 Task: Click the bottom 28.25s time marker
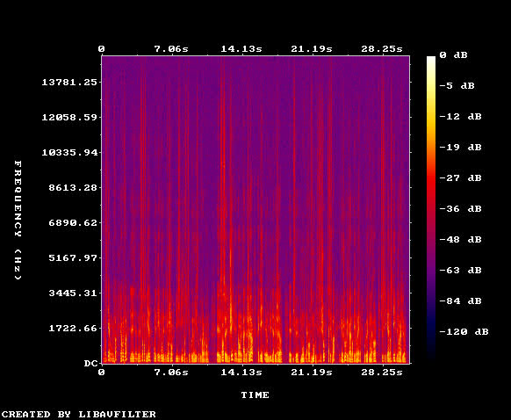pyautogui.click(x=382, y=373)
